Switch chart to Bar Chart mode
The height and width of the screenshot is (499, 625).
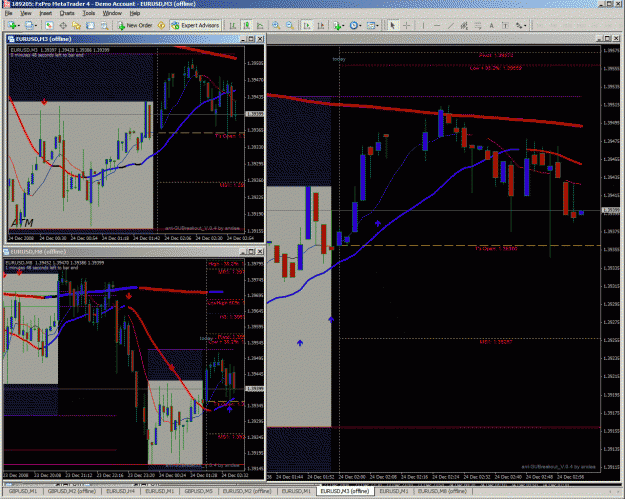(233, 26)
